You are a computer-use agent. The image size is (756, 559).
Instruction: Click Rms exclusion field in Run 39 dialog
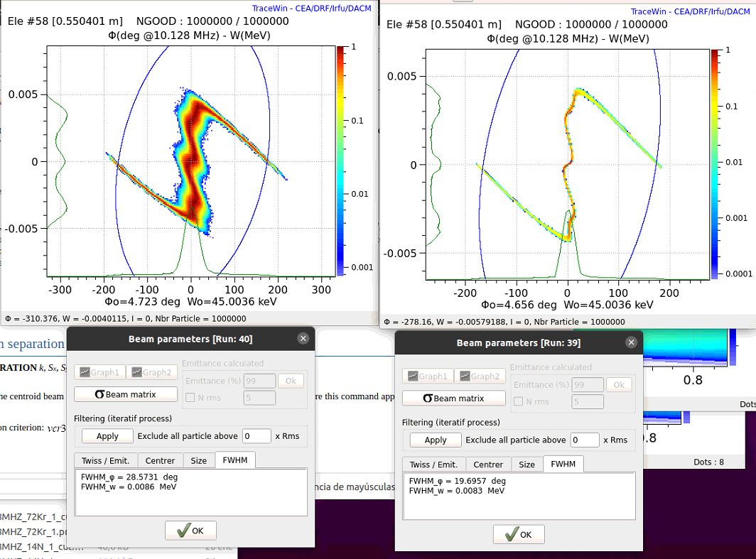pos(585,440)
